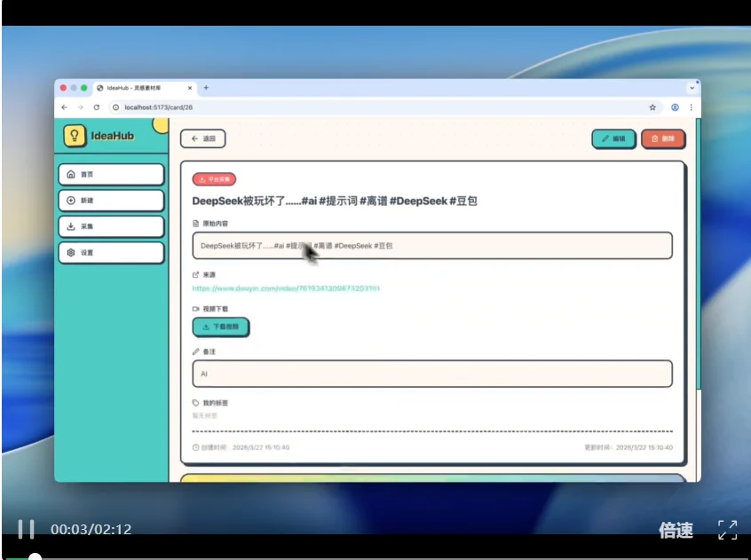751x560 pixels.
Task: Open the douyin.com source link
Action: point(286,288)
